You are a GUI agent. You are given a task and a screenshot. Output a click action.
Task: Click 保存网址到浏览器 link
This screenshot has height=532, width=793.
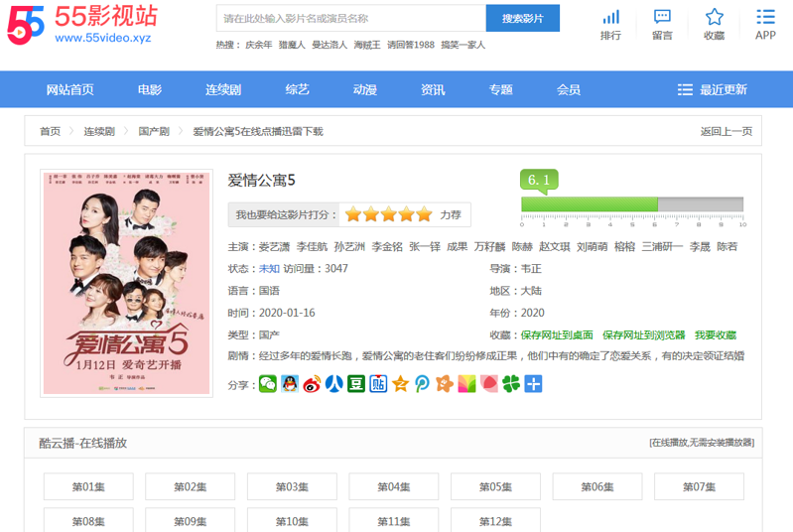643,334
